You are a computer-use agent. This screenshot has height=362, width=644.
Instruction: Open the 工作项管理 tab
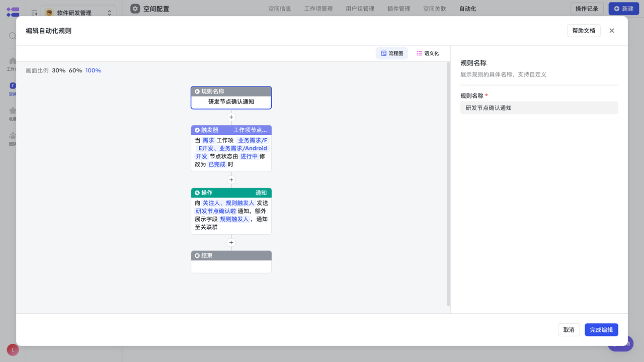[318, 9]
